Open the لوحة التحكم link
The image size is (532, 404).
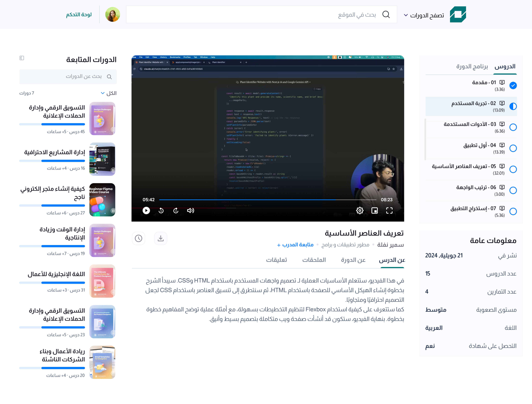click(x=79, y=15)
